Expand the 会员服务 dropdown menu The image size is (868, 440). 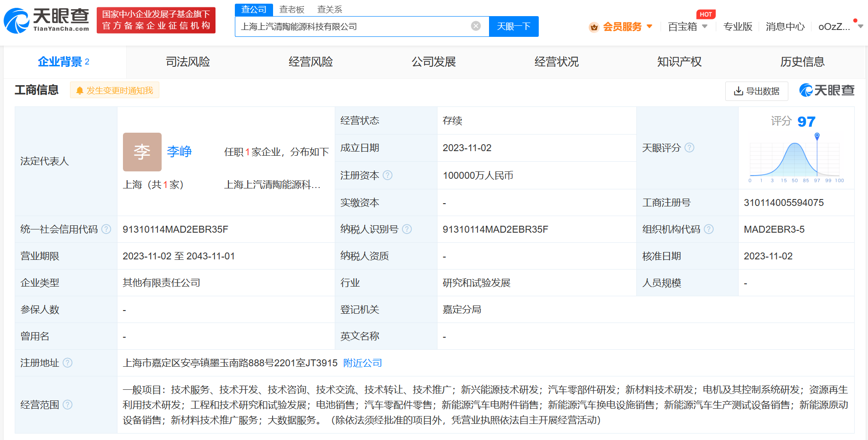621,27
